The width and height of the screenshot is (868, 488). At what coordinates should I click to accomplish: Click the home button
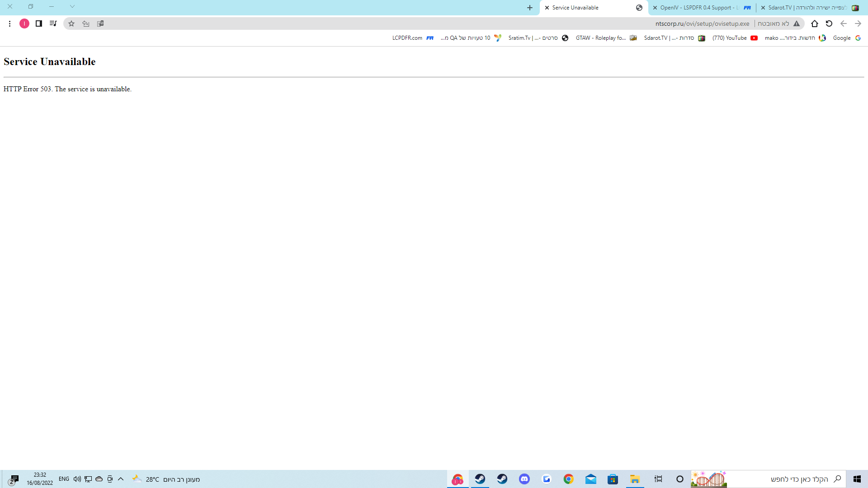pyautogui.click(x=815, y=23)
